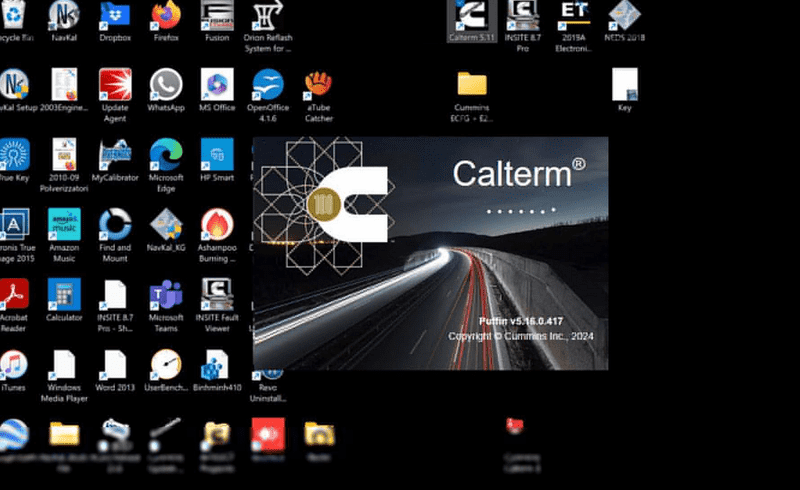
Task: Launch Firefox from the desktop
Action: pos(166,20)
